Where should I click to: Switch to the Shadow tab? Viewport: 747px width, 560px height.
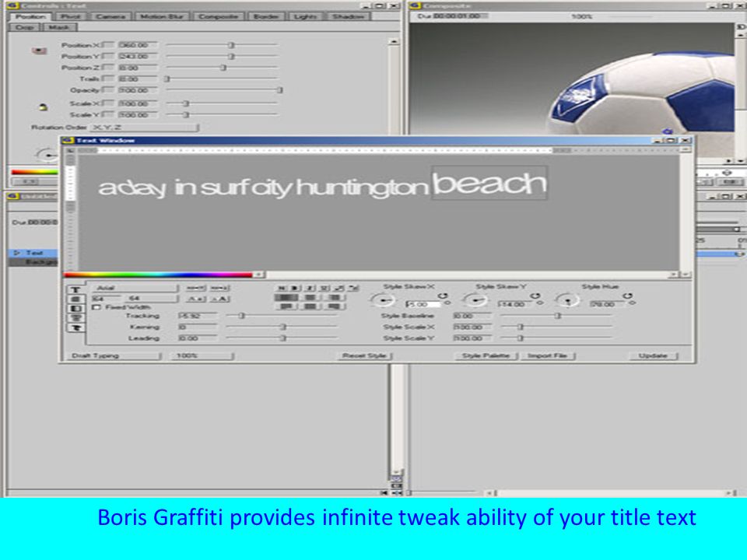(x=348, y=16)
